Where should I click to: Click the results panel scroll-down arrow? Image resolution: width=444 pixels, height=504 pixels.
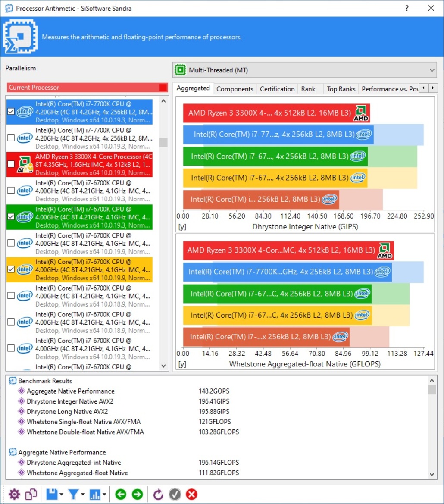pyautogui.click(x=432, y=474)
